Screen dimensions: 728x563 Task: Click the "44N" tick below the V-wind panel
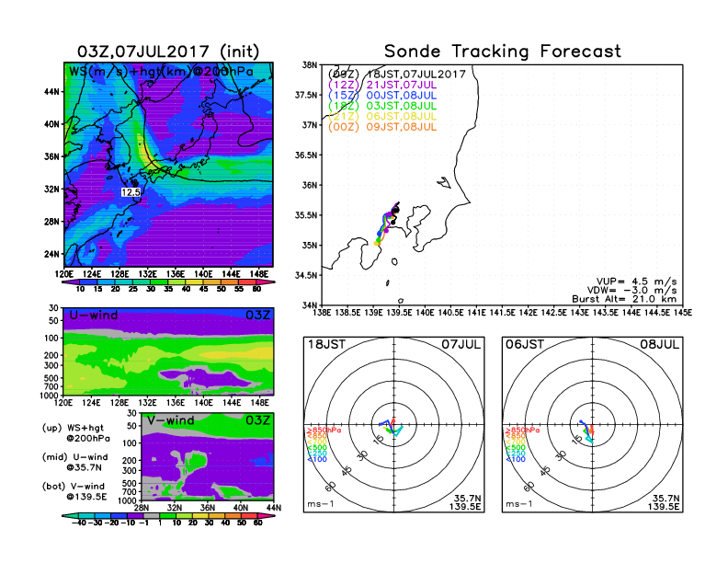click(274, 508)
